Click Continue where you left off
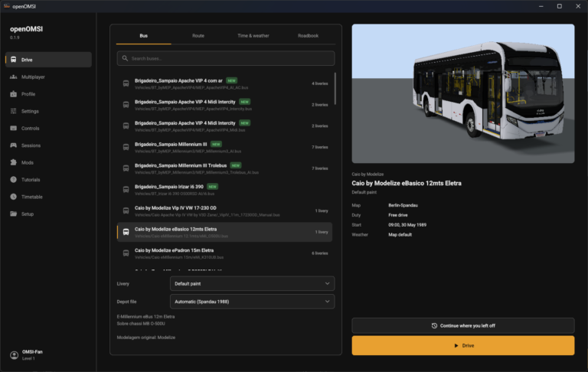The width and height of the screenshot is (588, 372). pos(462,326)
